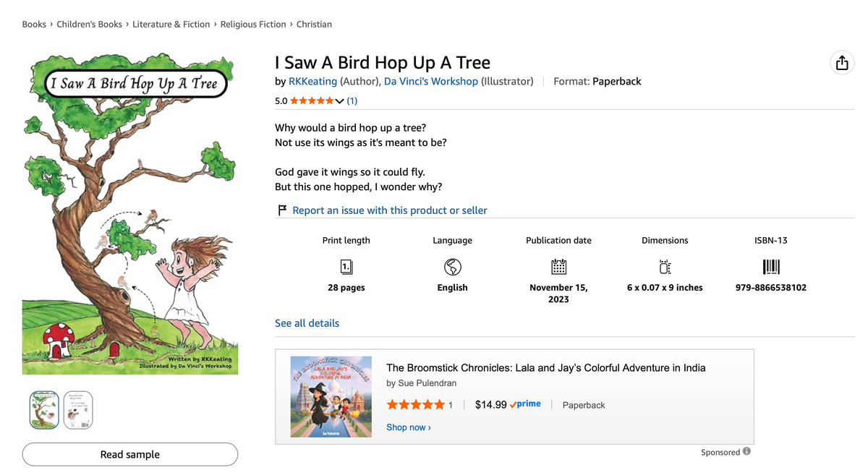Click the Read sample button
The height and width of the screenshot is (475, 868).
coord(130,454)
